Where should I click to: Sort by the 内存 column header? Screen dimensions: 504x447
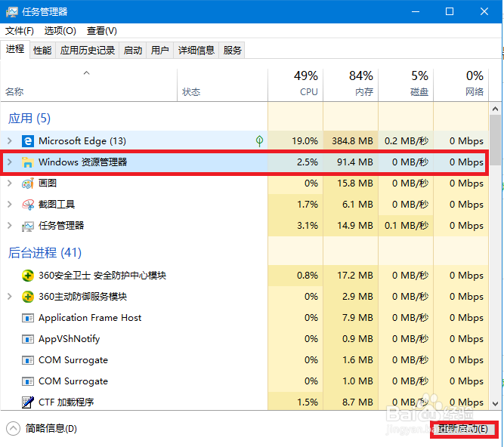(351, 85)
